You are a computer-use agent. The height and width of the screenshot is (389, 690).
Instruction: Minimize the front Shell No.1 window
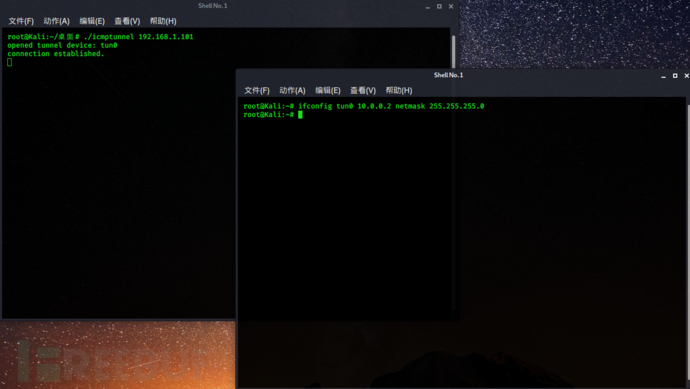664,76
